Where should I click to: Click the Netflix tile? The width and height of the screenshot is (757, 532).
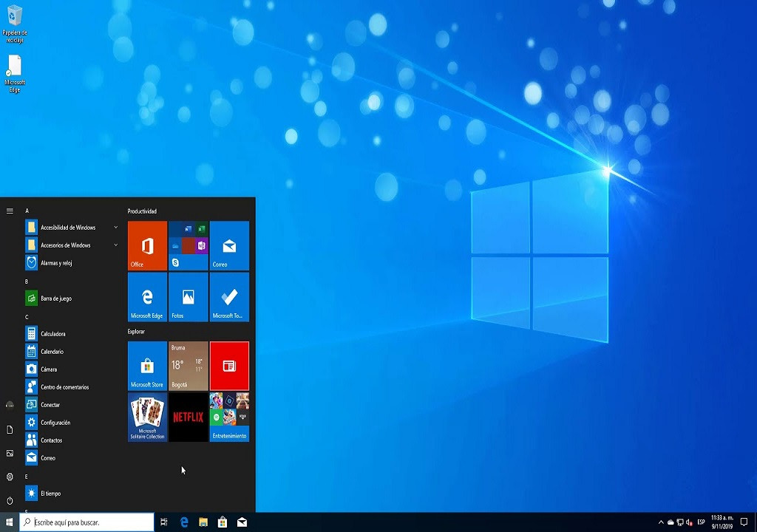point(188,417)
